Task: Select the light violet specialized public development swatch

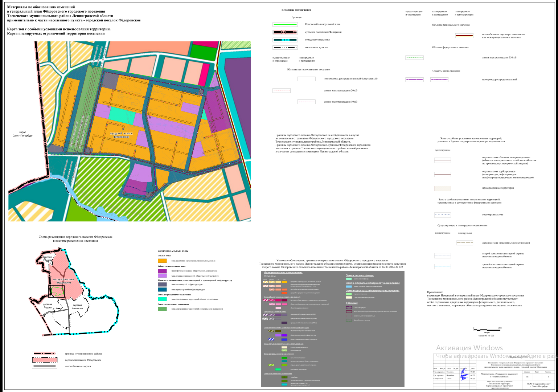Action: (162, 276)
